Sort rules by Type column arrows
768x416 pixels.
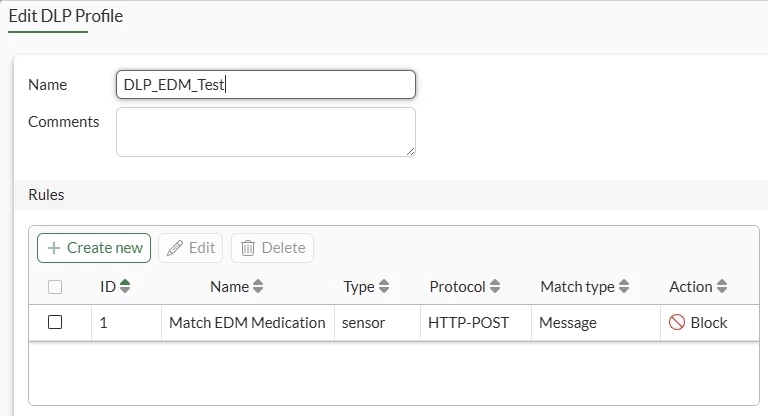384,286
